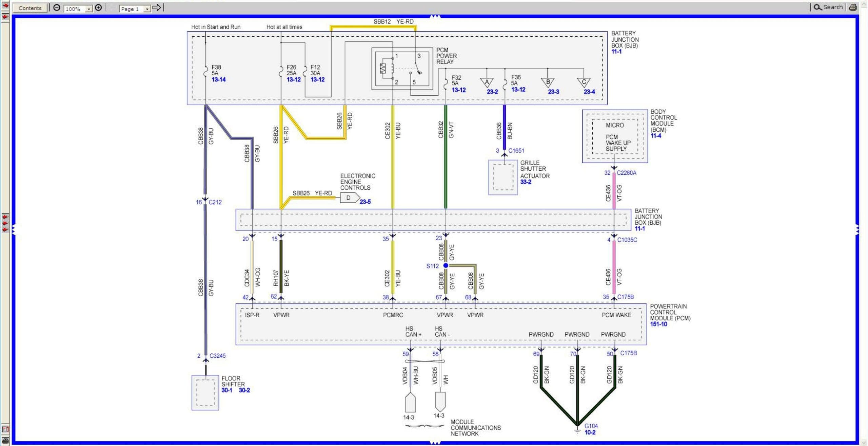The width and height of the screenshot is (868, 446).
Task: Open the Page 1 selector dropdown
Action: [x=147, y=9]
